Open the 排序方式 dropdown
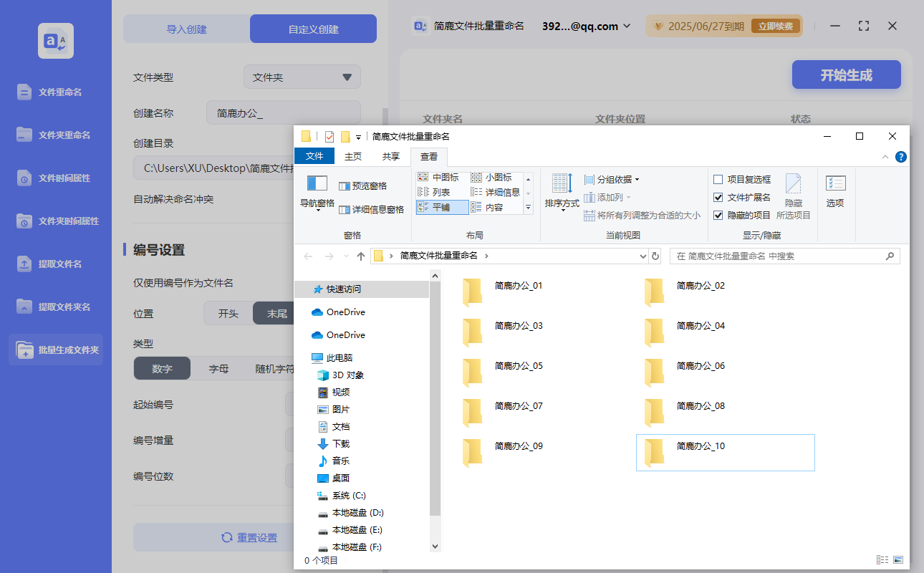 point(562,192)
